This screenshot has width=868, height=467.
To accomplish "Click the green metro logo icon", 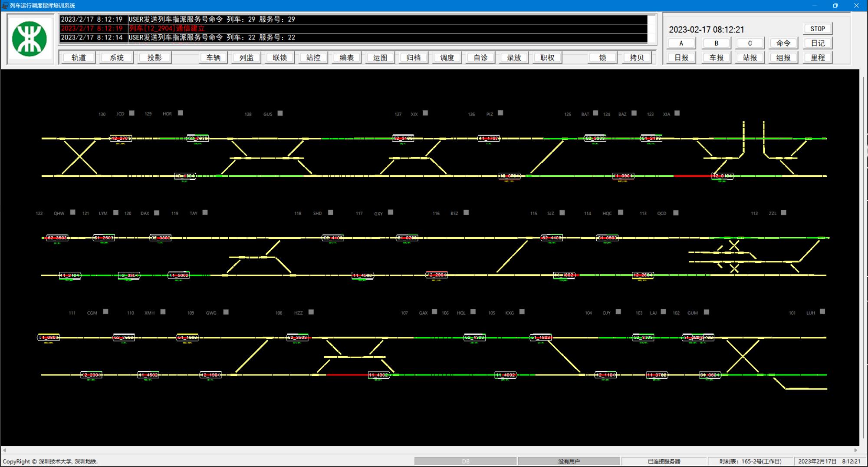I will pyautogui.click(x=30, y=39).
